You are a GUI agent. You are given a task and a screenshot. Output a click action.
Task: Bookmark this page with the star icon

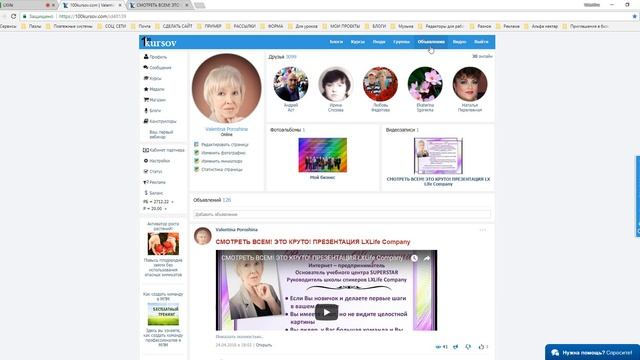[634, 16]
